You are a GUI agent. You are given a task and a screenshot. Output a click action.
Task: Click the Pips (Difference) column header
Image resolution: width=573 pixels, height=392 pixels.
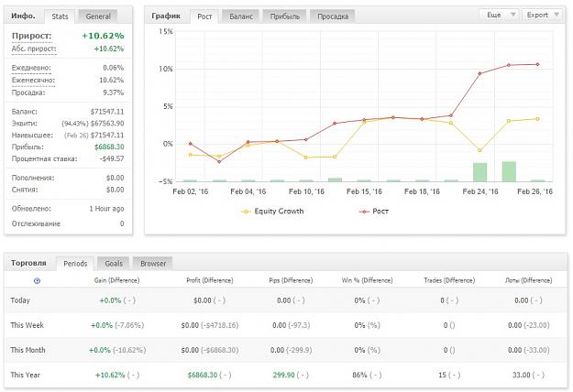[x=291, y=280]
